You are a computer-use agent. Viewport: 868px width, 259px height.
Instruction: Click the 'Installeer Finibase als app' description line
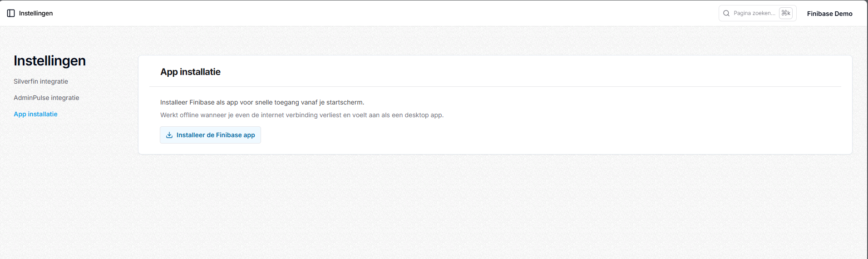coord(262,102)
